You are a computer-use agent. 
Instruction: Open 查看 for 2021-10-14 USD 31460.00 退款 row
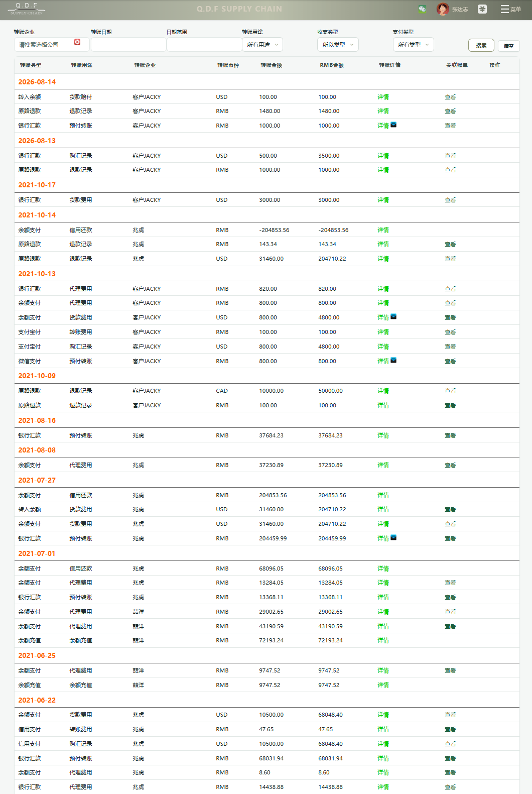pyautogui.click(x=450, y=259)
